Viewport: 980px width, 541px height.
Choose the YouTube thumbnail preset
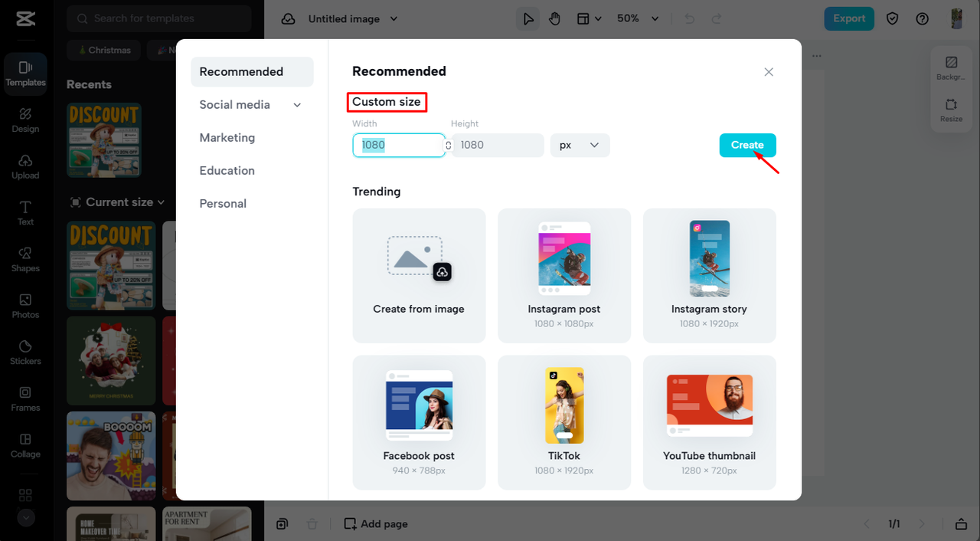(710, 422)
